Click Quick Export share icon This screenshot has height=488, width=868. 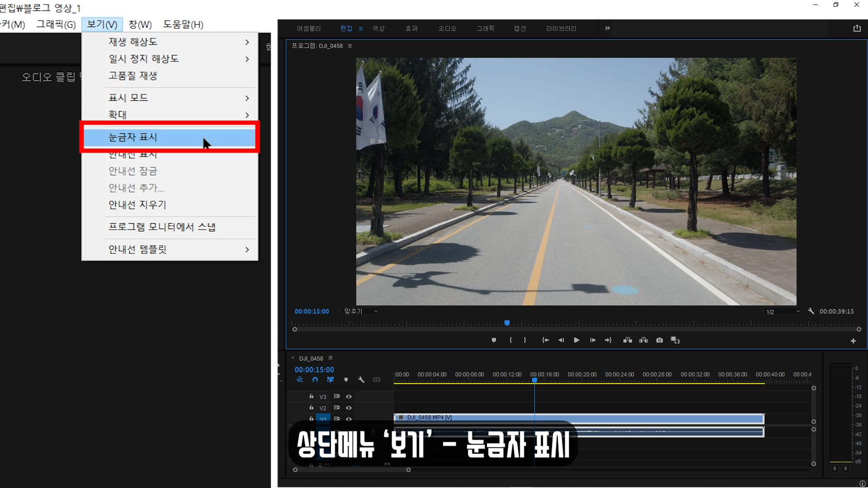pos(857,28)
